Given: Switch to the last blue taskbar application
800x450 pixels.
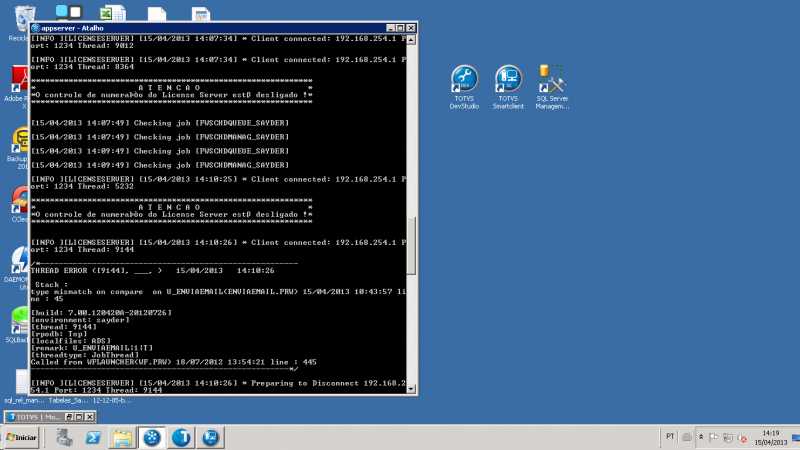Looking at the screenshot, I should [x=210, y=437].
